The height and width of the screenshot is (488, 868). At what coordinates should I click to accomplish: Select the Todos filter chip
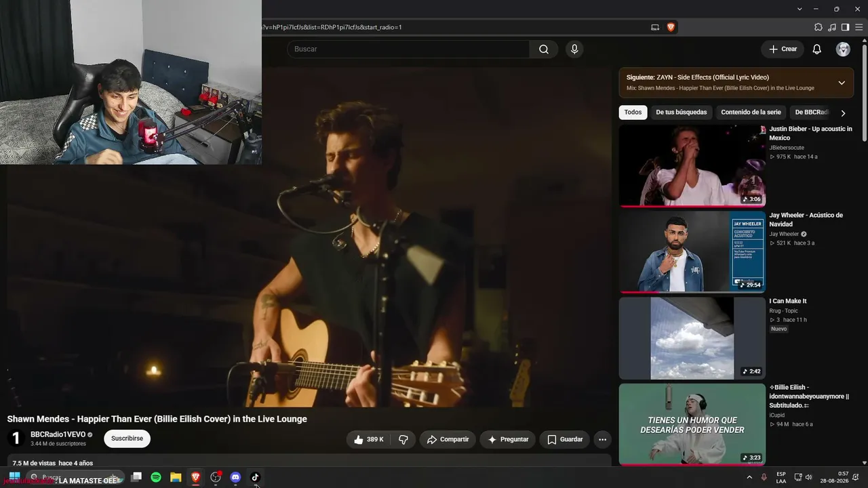click(x=633, y=113)
